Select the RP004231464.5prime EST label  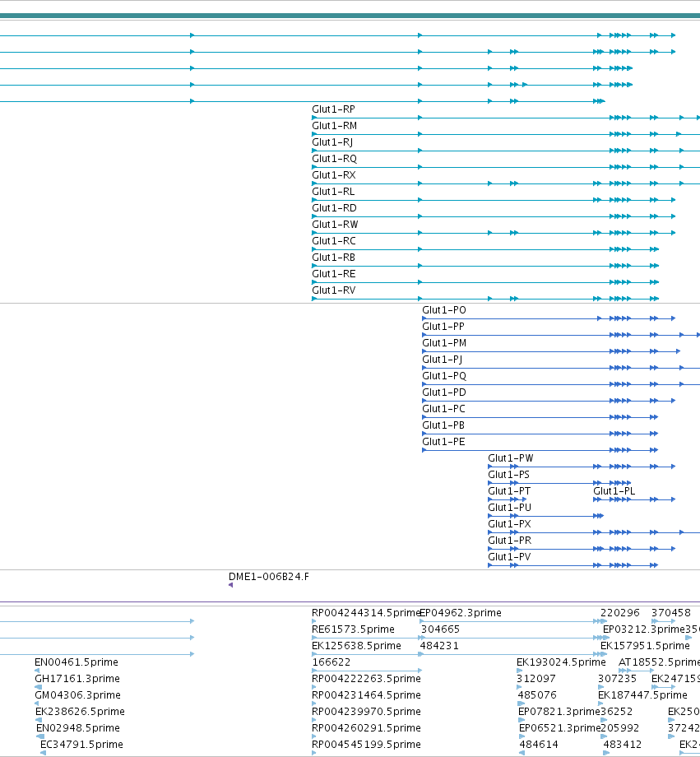coord(366,694)
